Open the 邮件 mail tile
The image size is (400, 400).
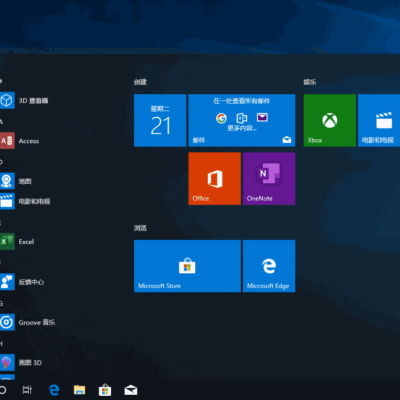(x=242, y=120)
